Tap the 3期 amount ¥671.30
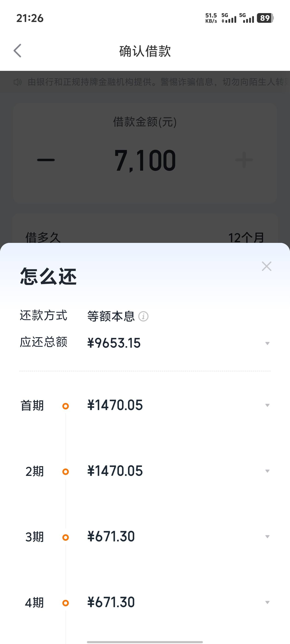 click(x=111, y=537)
